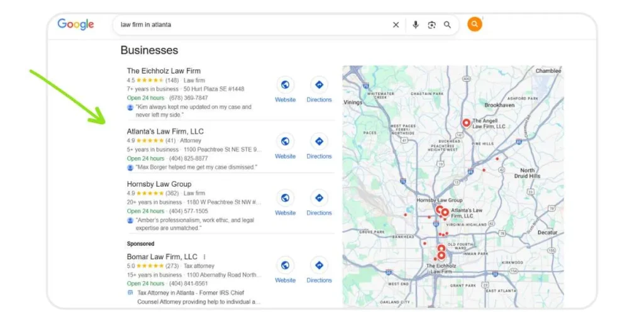Click the orange round search button

[x=474, y=25]
